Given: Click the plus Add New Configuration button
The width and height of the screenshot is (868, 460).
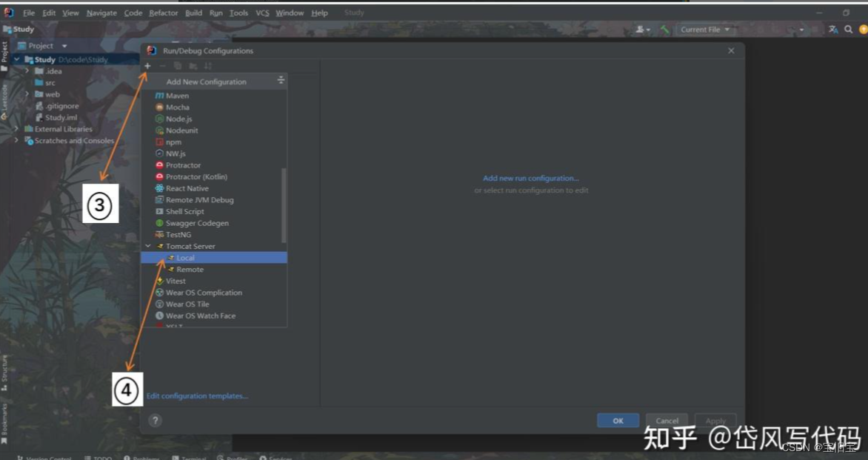Looking at the screenshot, I should 148,66.
